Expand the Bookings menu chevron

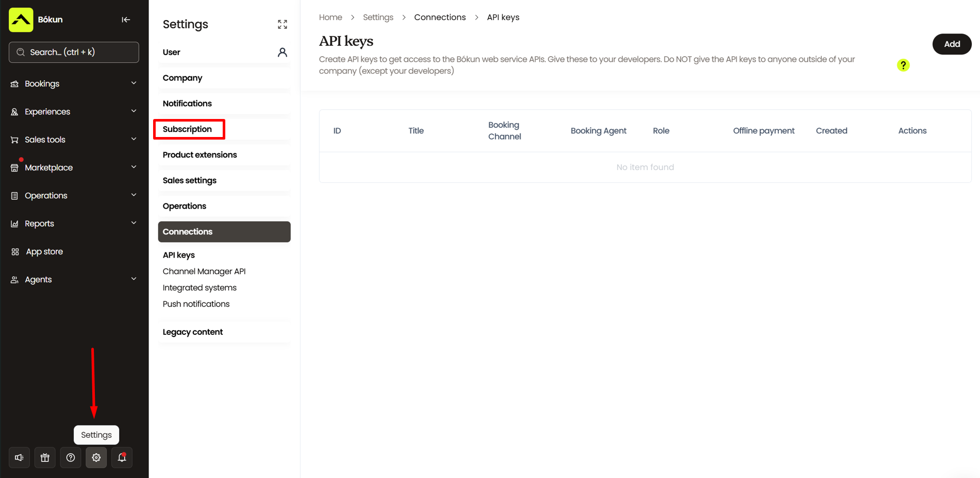point(134,83)
